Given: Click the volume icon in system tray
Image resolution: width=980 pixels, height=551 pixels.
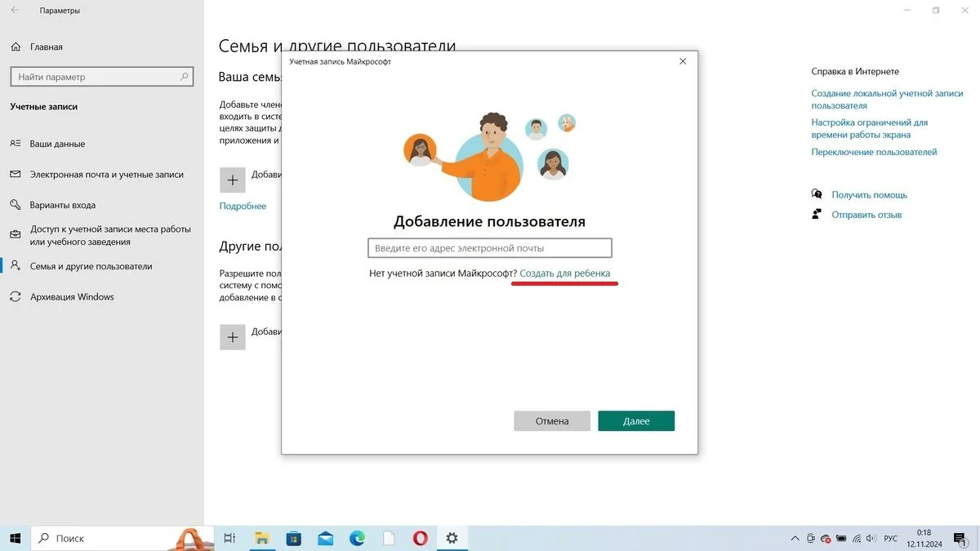Looking at the screenshot, I should click(x=870, y=539).
